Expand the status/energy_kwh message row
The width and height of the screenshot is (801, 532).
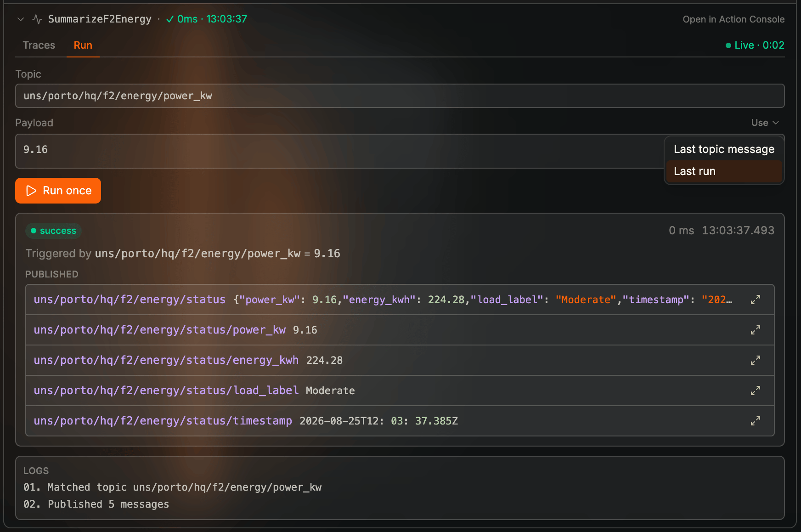755,360
